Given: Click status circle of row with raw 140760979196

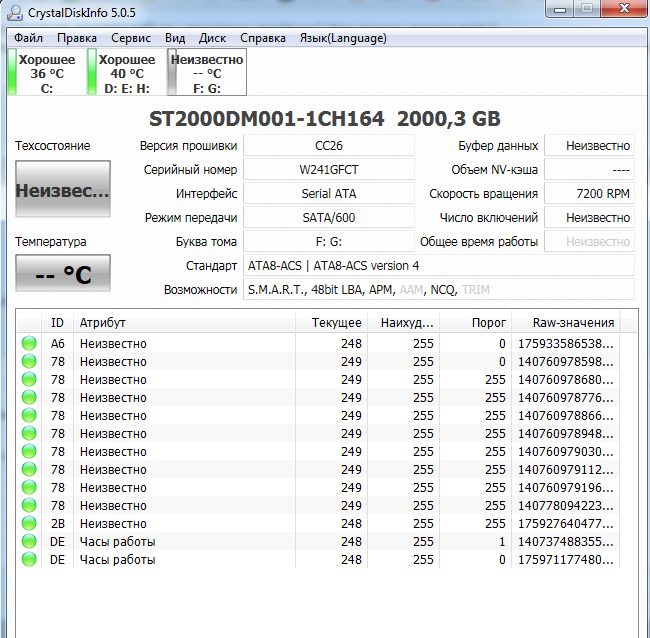Looking at the screenshot, I should click(x=29, y=487).
